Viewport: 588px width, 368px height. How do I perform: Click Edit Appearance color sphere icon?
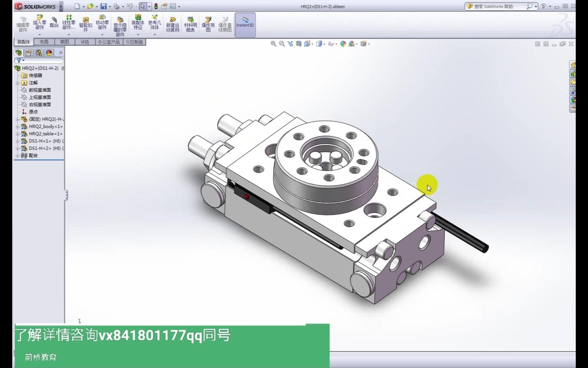tap(343, 44)
